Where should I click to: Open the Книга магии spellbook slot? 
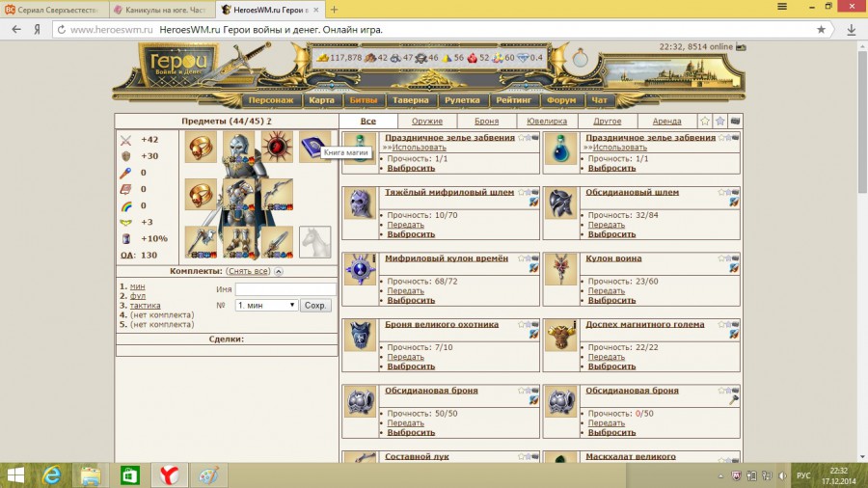click(x=313, y=147)
